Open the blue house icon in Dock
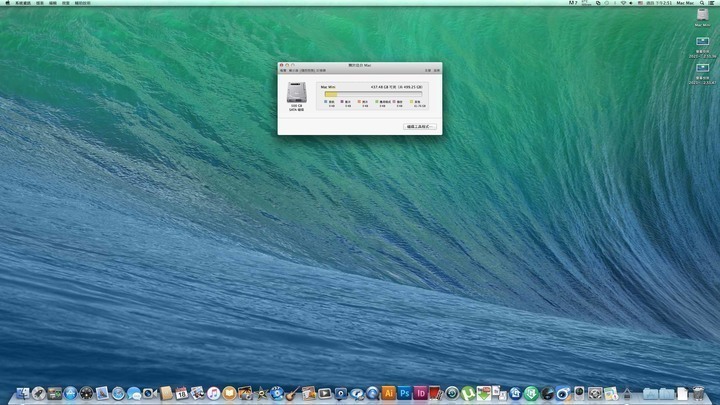720x405 pixels. [515, 394]
